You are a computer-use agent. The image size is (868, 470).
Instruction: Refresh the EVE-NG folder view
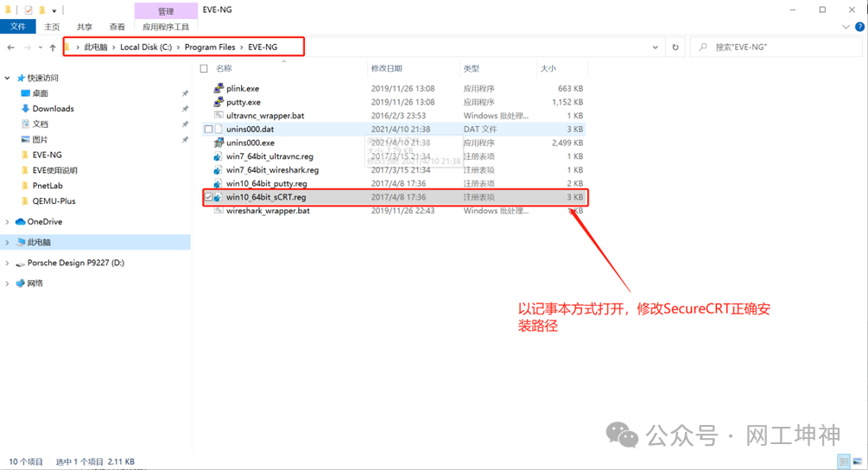[x=675, y=47]
